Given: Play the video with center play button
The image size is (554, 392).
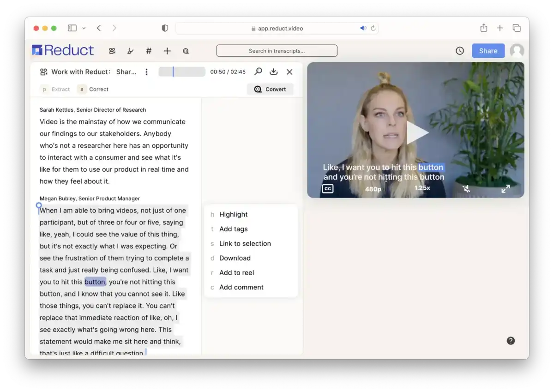Looking at the screenshot, I should pyautogui.click(x=417, y=133).
